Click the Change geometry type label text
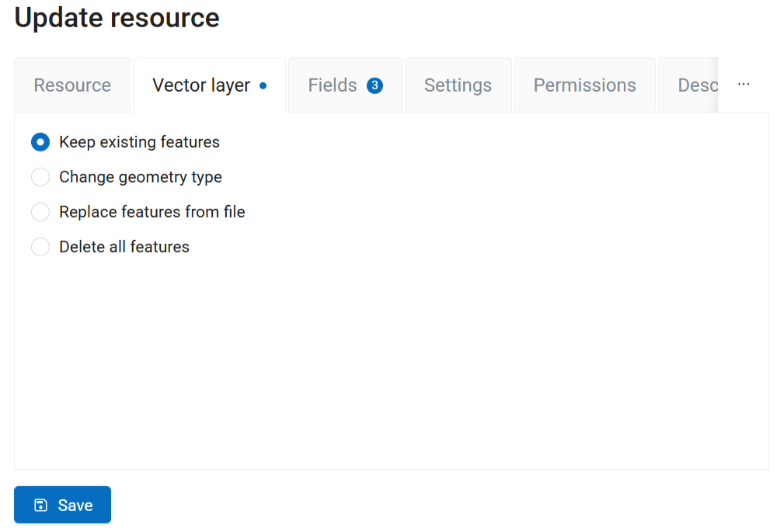The height and width of the screenshot is (532, 780). pyautogui.click(x=141, y=177)
